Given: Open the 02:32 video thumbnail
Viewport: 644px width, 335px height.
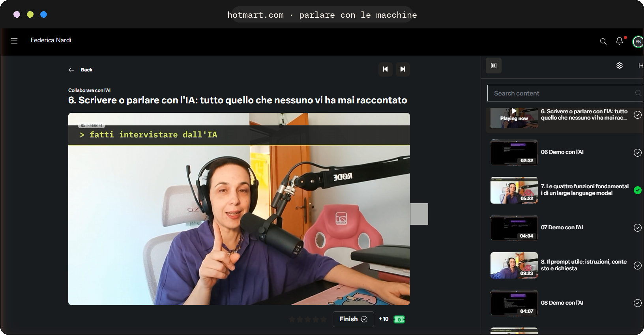Looking at the screenshot, I should coord(514,152).
